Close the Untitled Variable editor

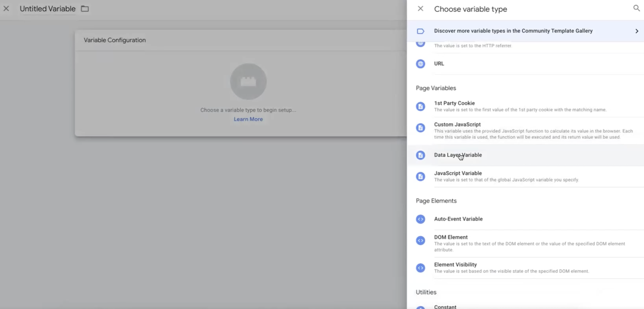coord(6,9)
